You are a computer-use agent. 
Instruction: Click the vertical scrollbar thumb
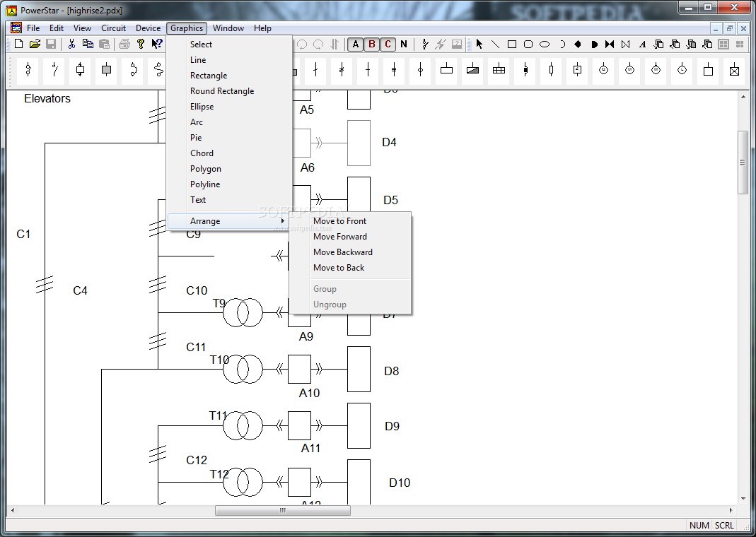(x=743, y=163)
